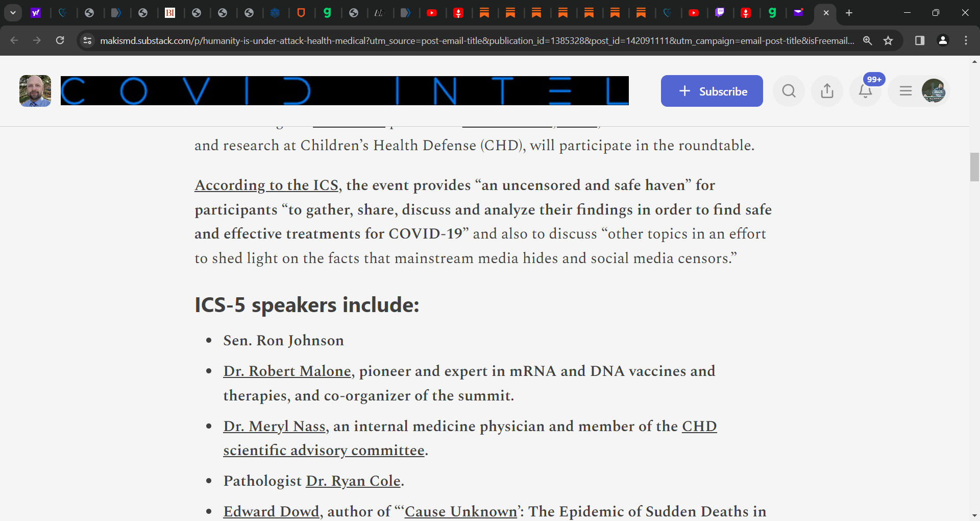980x521 pixels.
Task: Open the browser profile icon
Action: 943,40
